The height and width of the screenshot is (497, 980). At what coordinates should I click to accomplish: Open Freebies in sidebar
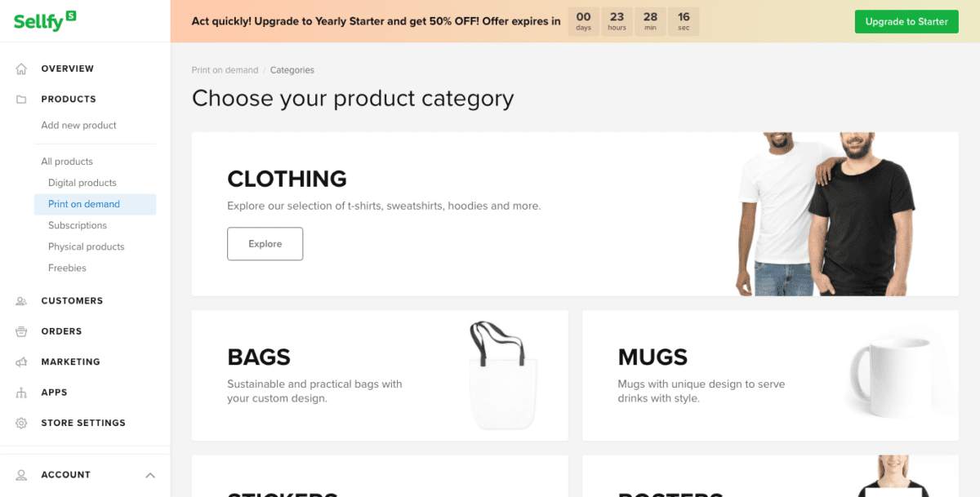pyautogui.click(x=67, y=268)
